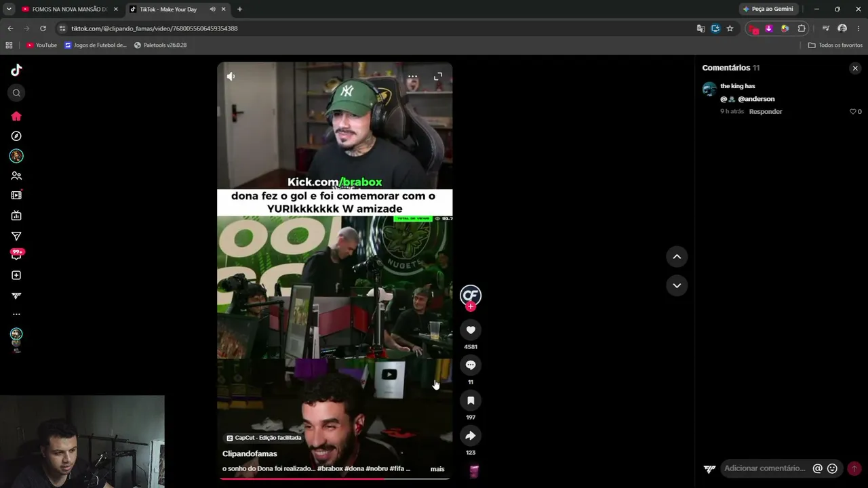Open TikTok search in the sidebar

tap(16, 93)
